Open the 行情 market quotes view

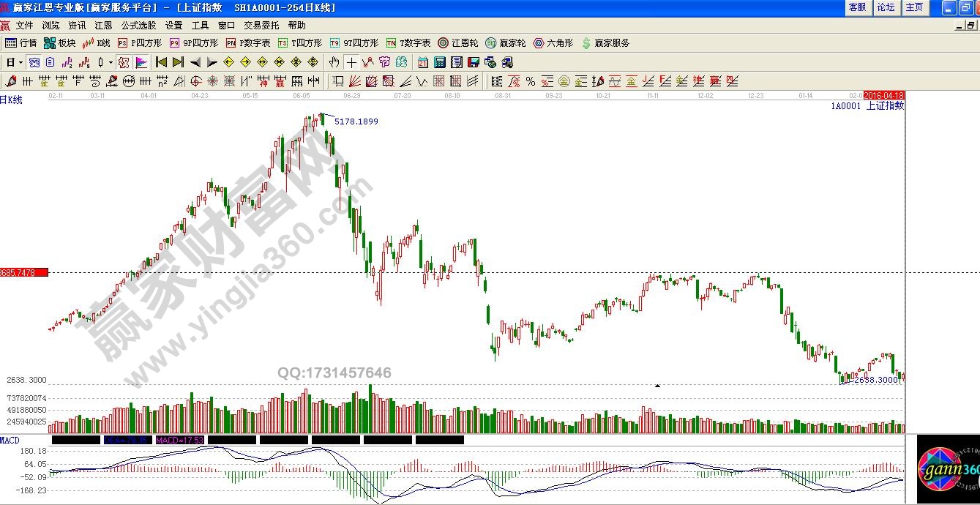(x=20, y=43)
